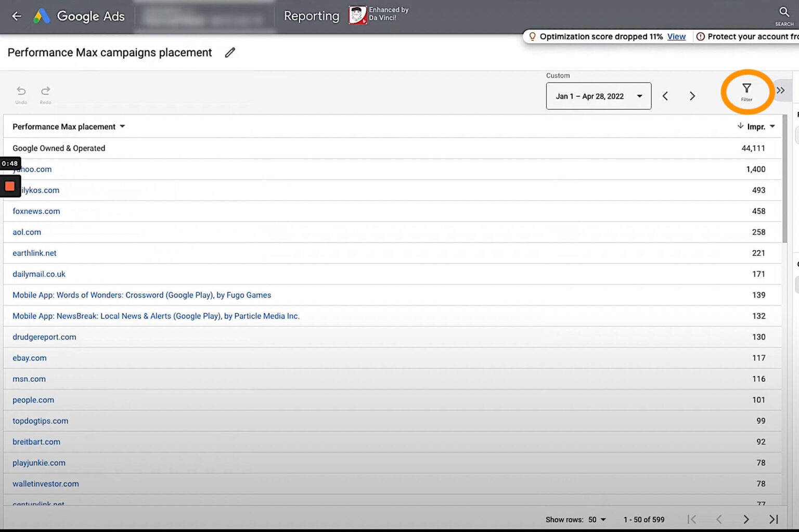Collapse the right side panel with double chevron
This screenshot has width=799, height=532.
coord(781,90)
